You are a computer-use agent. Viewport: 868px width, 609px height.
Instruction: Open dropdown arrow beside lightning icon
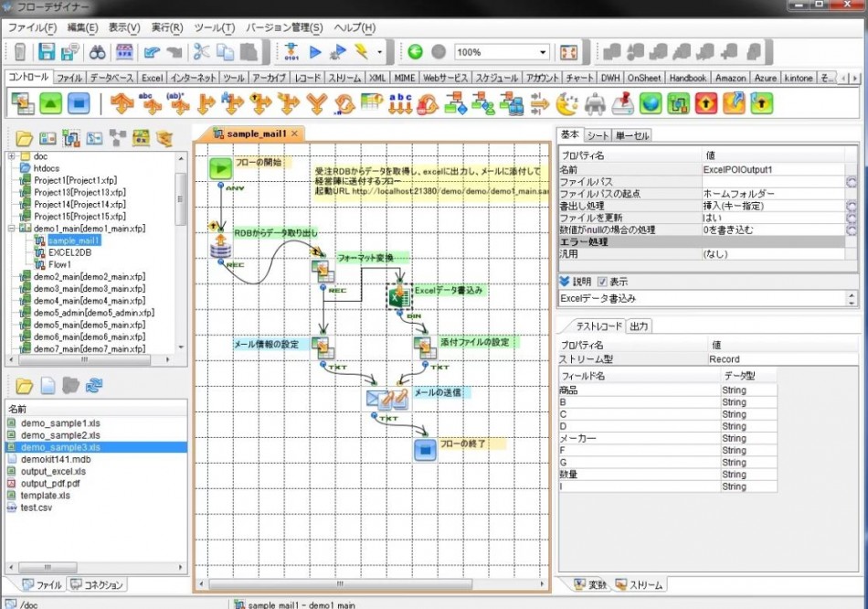pos(380,52)
